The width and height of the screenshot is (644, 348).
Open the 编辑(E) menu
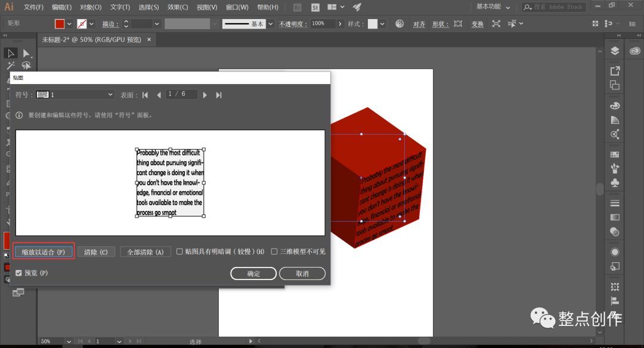click(x=61, y=7)
